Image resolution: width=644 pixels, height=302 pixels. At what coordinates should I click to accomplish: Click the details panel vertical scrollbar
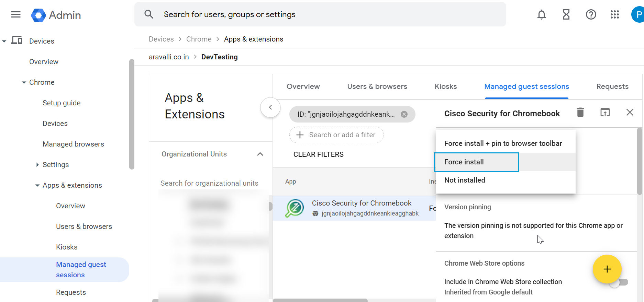[x=640, y=161]
